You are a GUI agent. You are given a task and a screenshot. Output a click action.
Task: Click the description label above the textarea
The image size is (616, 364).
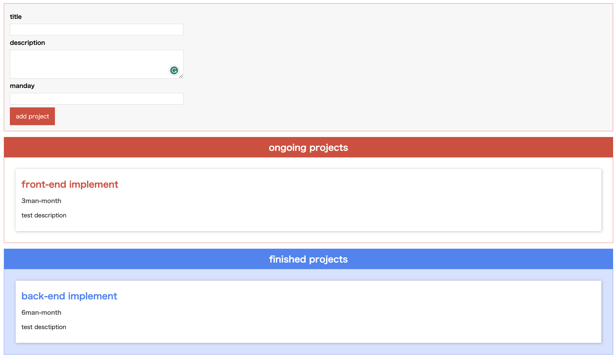tap(27, 42)
